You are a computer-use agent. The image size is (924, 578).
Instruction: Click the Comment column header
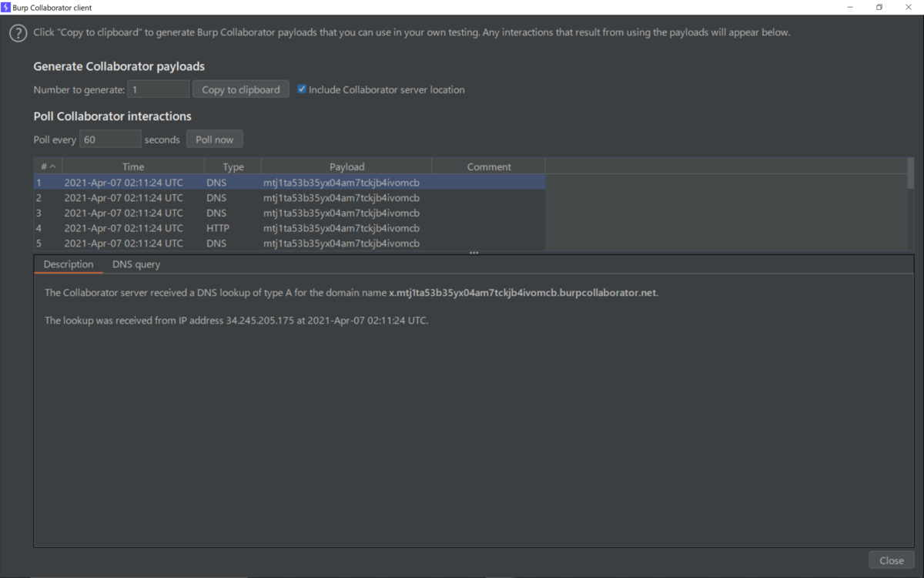click(x=489, y=166)
